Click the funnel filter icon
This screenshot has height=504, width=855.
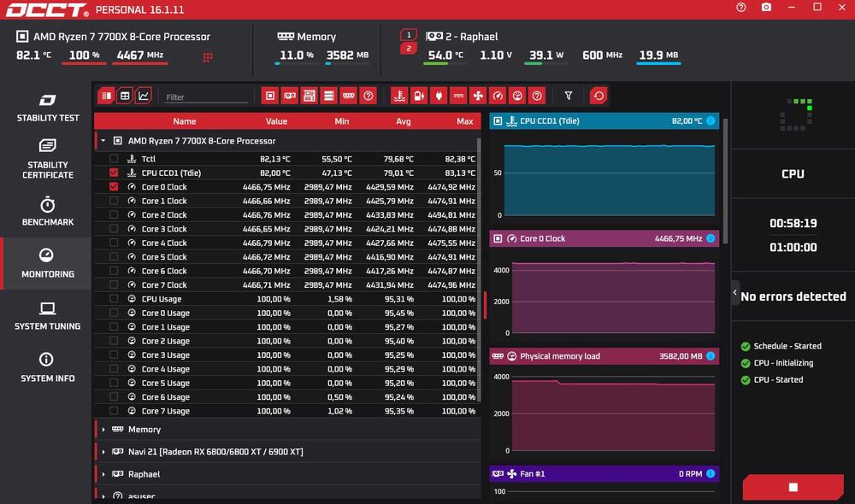(569, 96)
